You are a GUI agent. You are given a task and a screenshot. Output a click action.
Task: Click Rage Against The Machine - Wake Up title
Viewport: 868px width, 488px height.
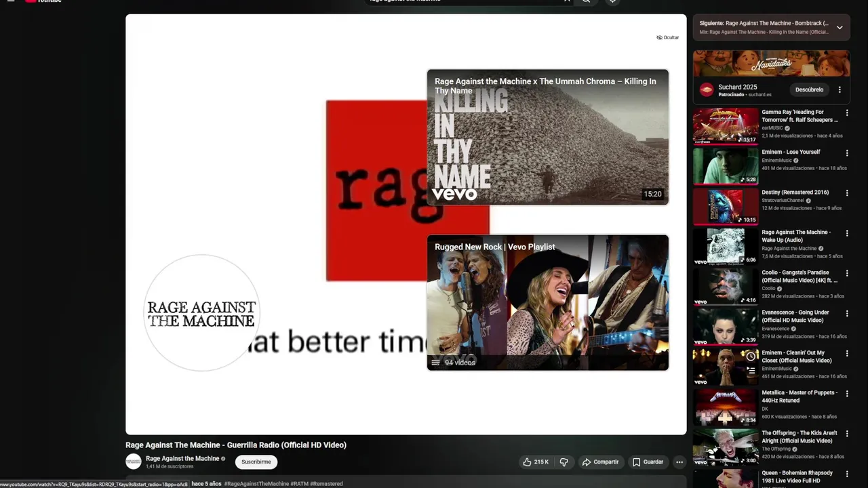[796, 236]
